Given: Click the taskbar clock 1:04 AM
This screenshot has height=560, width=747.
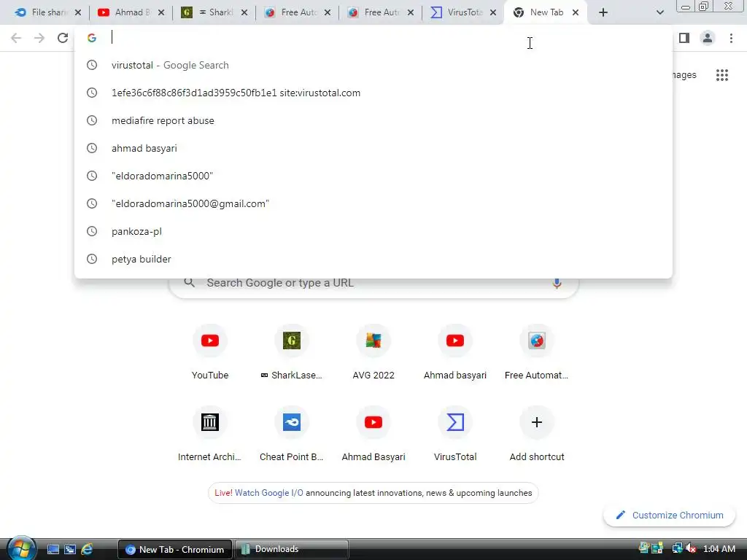Looking at the screenshot, I should click(x=719, y=548).
